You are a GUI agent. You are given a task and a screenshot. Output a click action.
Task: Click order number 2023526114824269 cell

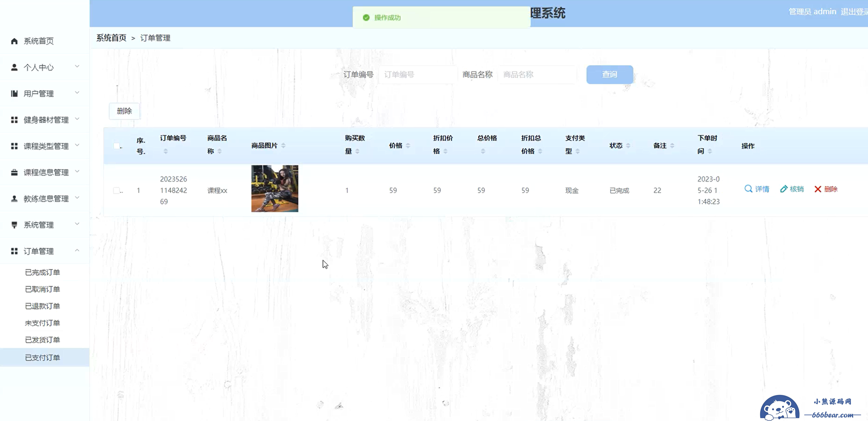click(x=173, y=190)
